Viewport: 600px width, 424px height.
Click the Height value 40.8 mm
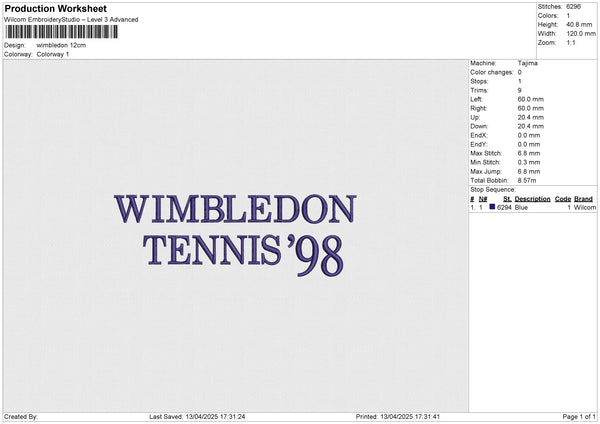click(579, 24)
